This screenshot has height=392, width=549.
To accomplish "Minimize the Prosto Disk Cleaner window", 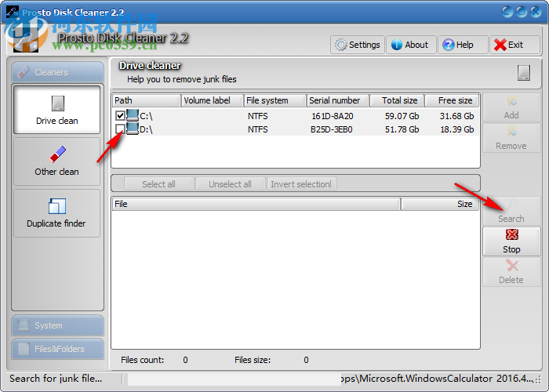I will point(507,13).
